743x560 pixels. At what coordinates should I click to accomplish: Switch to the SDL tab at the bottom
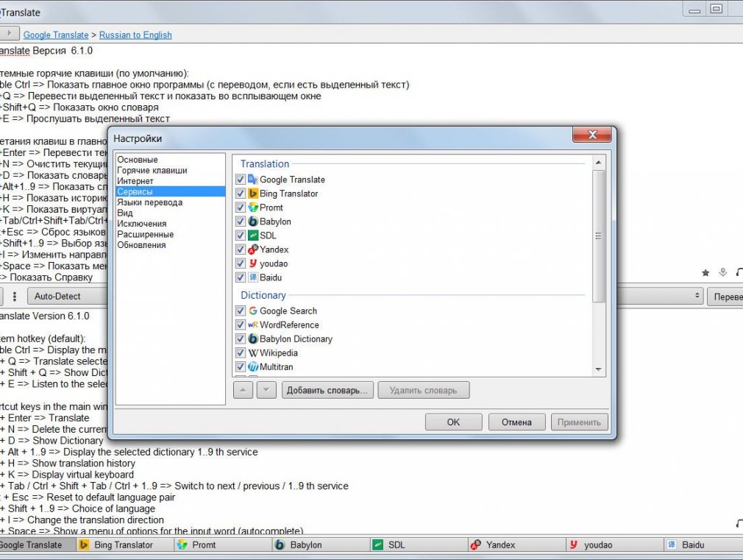(x=419, y=545)
